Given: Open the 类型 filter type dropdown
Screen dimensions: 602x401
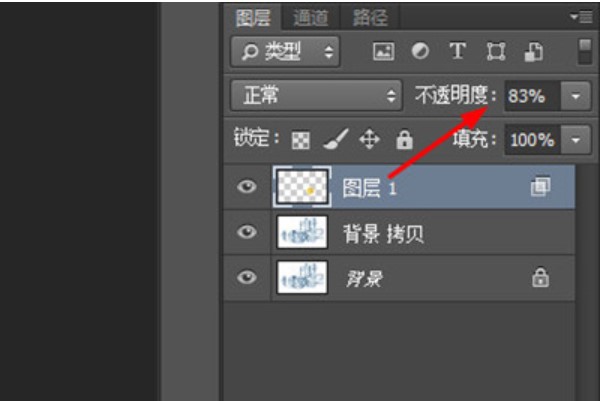Looking at the screenshot, I should pos(285,51).
